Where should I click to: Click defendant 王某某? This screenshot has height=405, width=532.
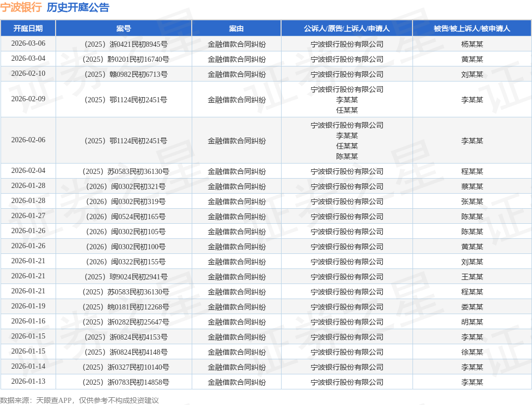point(472,277)
